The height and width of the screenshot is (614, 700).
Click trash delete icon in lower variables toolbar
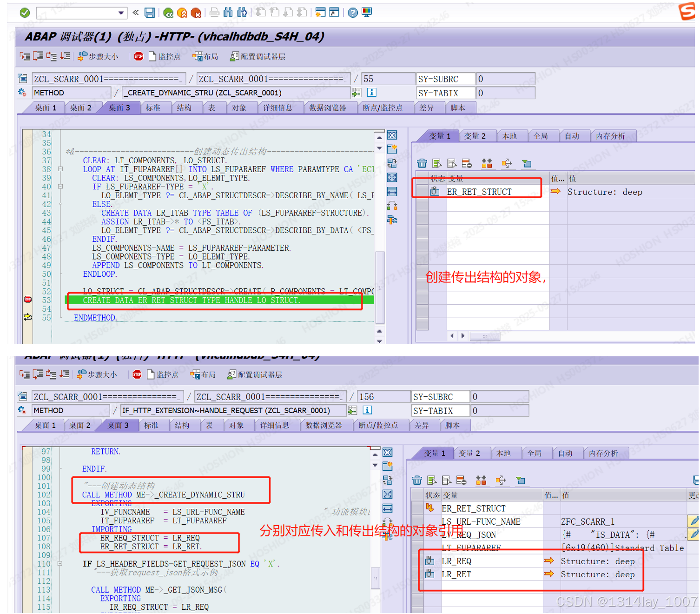pyautogui.click(x=417, y=480)
